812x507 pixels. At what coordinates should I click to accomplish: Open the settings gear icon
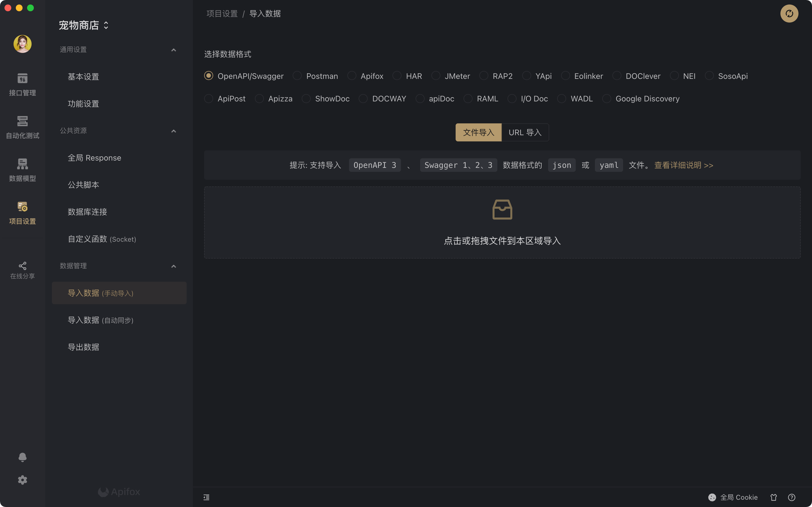tap(23, 480)
